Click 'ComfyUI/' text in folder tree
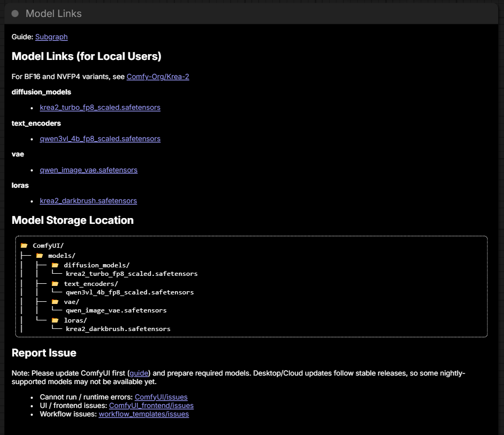The image size is (504, 435). (x=48, y=246)
